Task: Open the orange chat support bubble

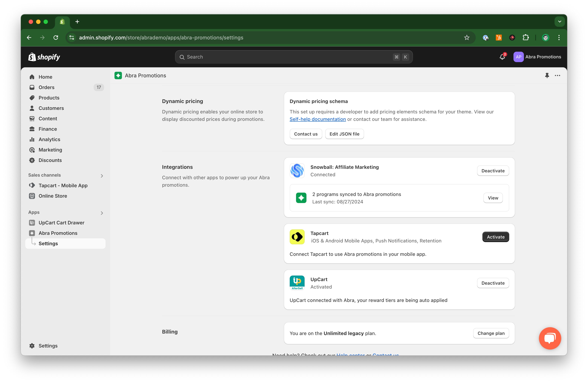Action: (550, 338)
